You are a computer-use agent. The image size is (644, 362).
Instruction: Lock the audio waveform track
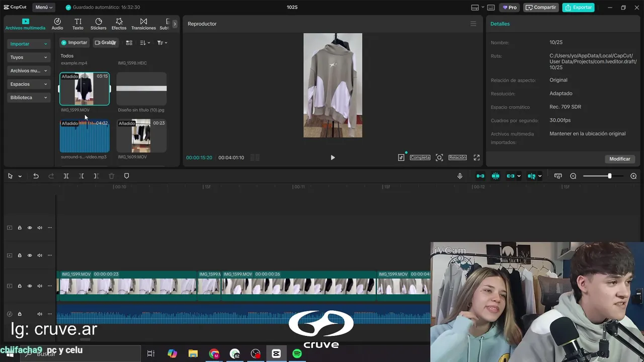[x=20, y=314]
